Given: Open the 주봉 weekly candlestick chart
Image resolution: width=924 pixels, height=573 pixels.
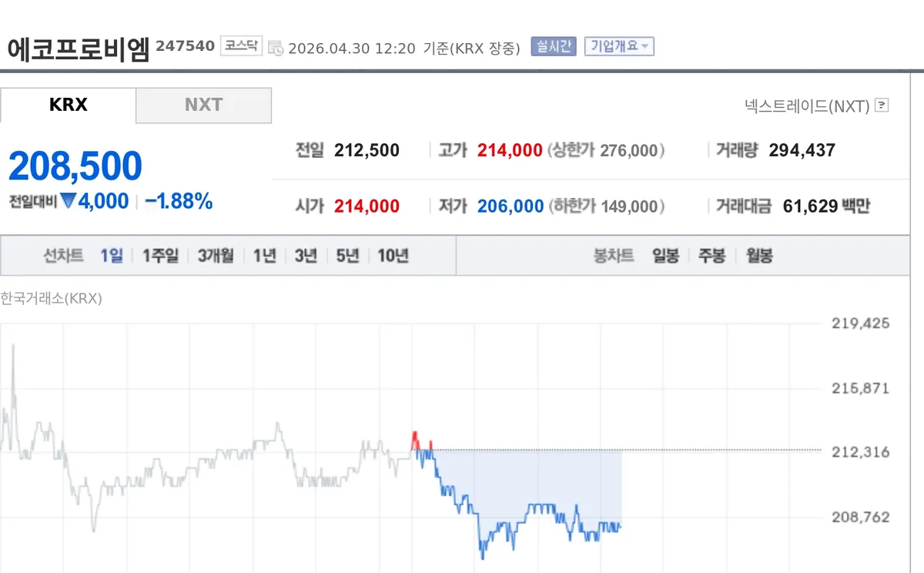Looking at the screenshot, I should (711, 256).
